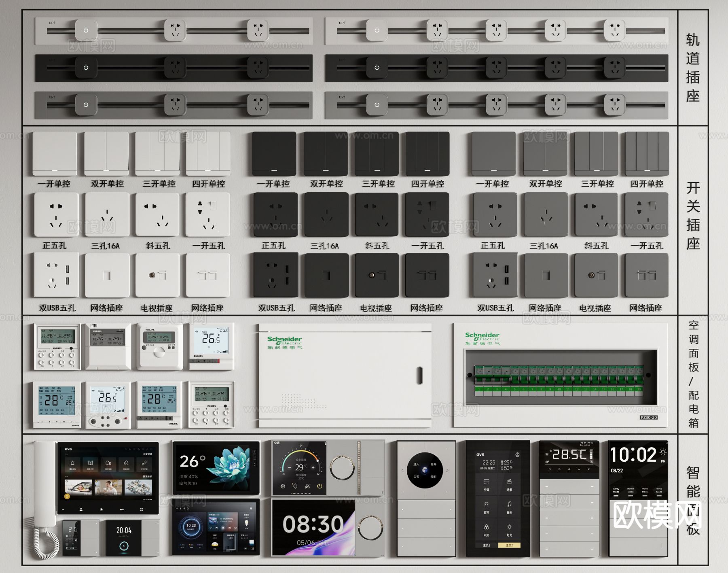The width and height of the screenshot is (728, 573).
Task: Tap the light bulb icon on 10:23 dashboard panel
Action: pyautogui.click(x=246, y=523)
